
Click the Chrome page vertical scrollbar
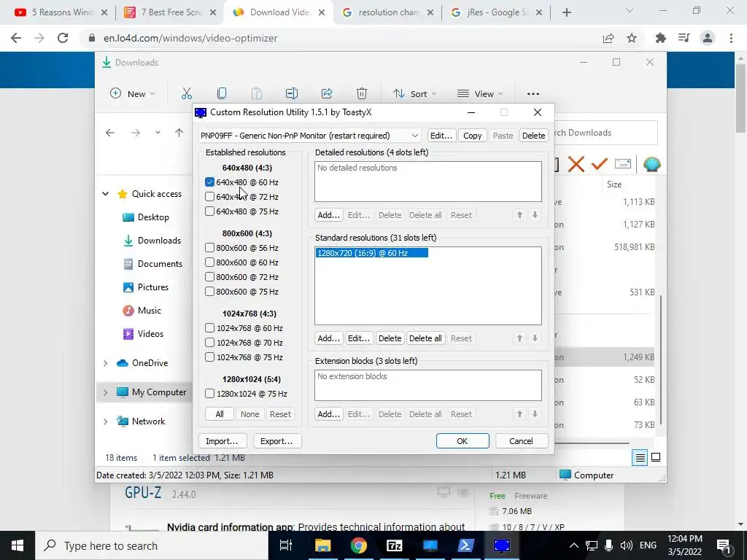[741, 98]
